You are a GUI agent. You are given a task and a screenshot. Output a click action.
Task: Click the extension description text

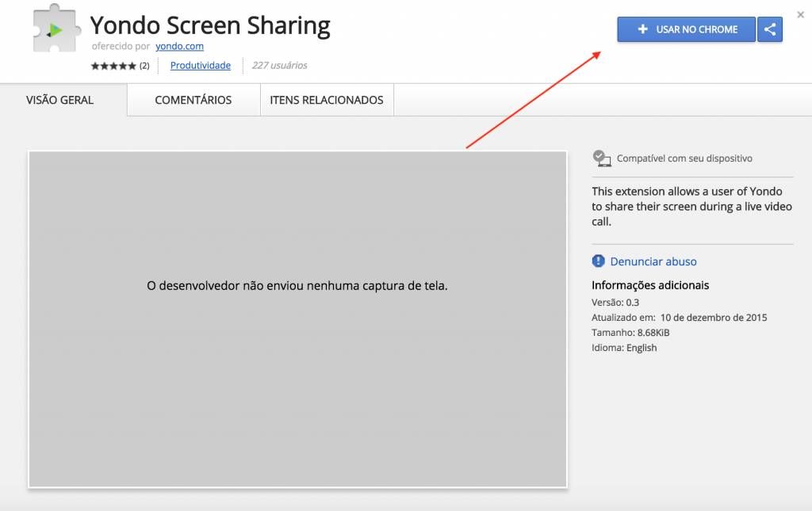click(x=691, y=206)
